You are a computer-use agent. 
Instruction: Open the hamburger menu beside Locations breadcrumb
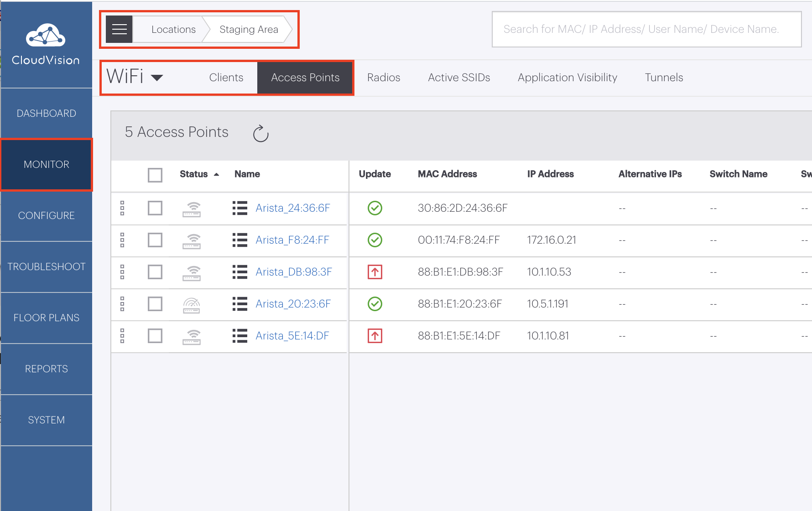click(119, 29)
